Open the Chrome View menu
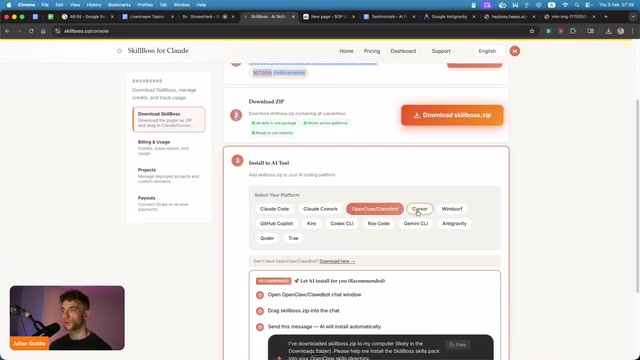This screenshot has height=360, width=640. tap(75, 5)
